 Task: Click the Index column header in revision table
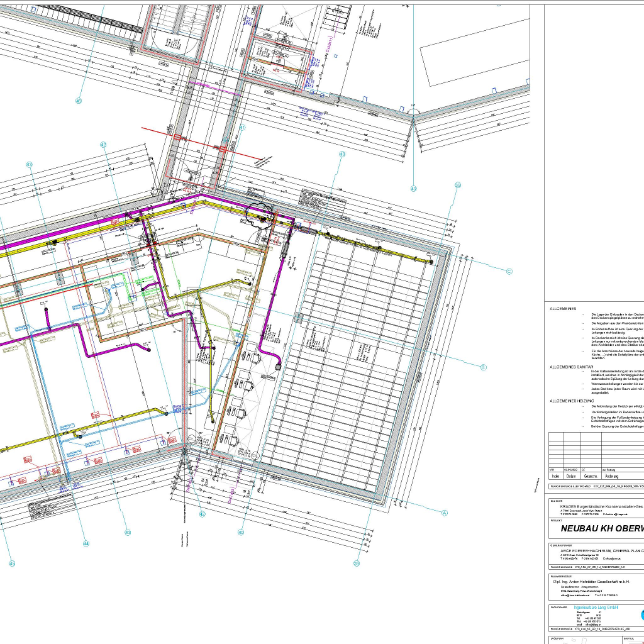(x=555, y=476)
